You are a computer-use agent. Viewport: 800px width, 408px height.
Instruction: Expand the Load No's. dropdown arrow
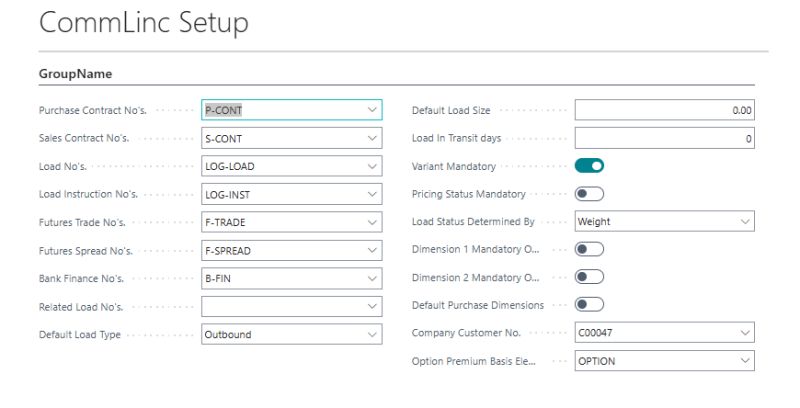coord(372,166)
